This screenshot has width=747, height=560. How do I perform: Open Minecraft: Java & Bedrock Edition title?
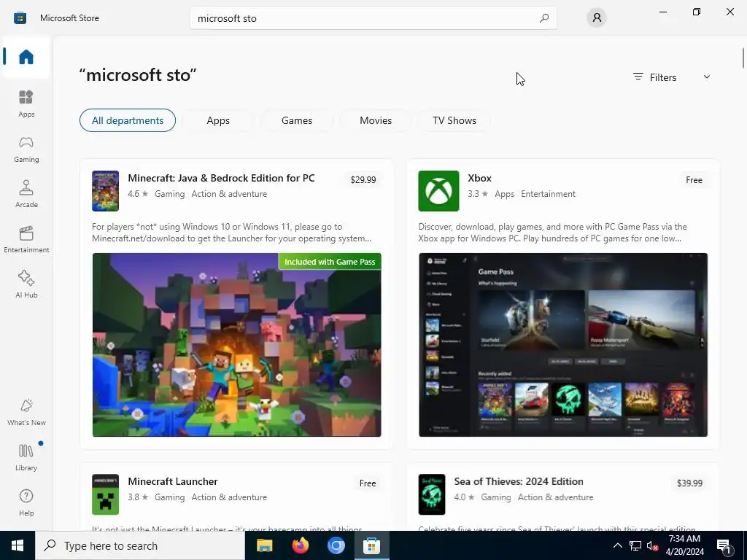[221, 178]
